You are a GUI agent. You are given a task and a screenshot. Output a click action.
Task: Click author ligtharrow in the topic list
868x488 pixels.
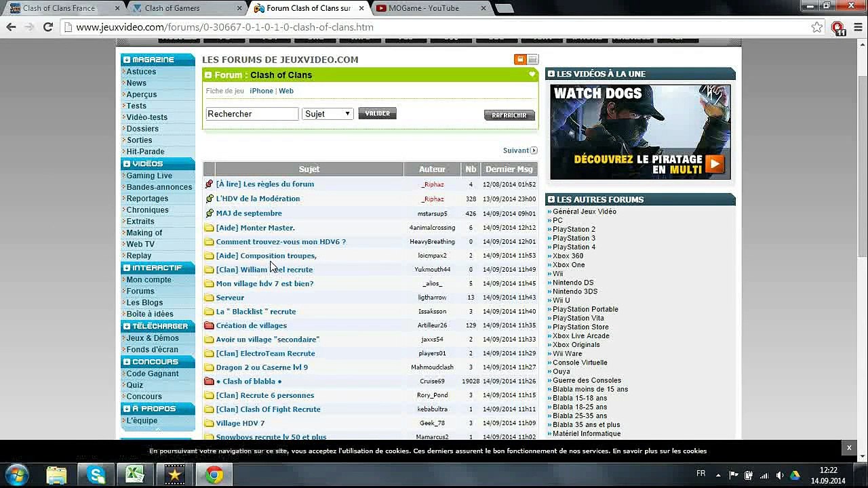pyautogui.click(x=432, y=298)
